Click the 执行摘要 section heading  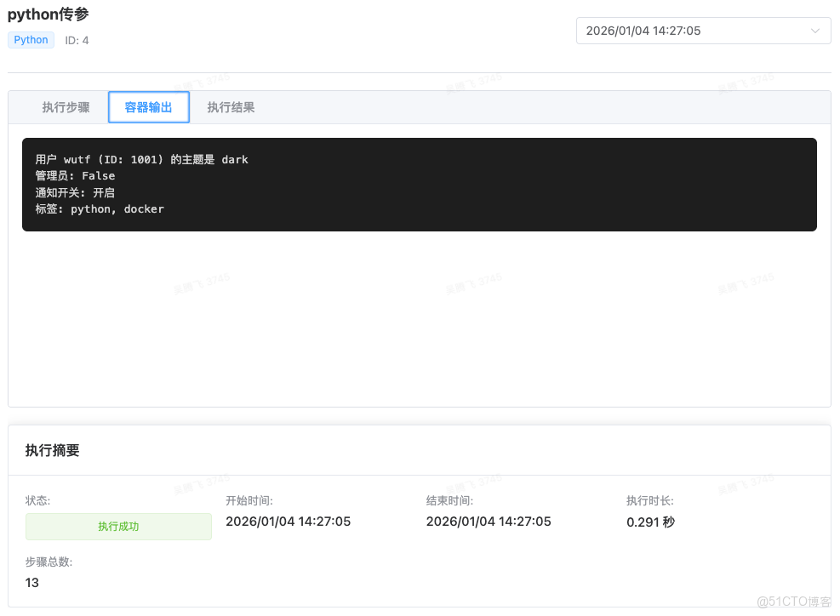pos(53,450)
